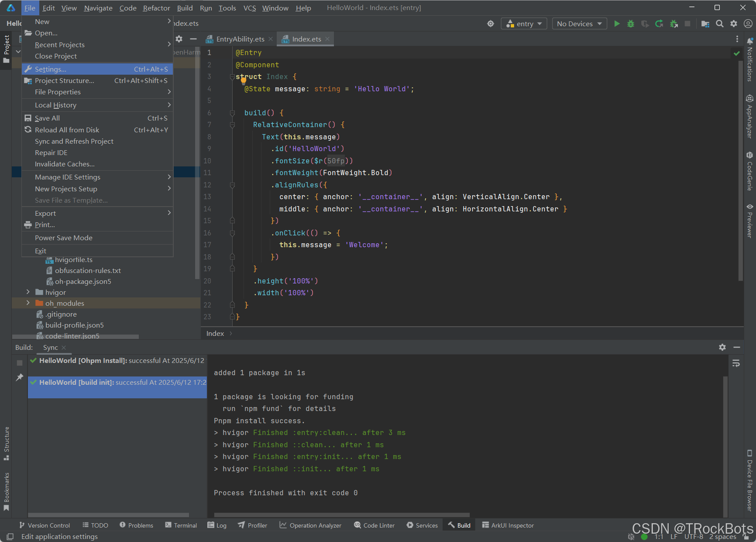Start debugging with the green bug icon
This screenshot has height=542, width=756.
(x=631, y=24)
